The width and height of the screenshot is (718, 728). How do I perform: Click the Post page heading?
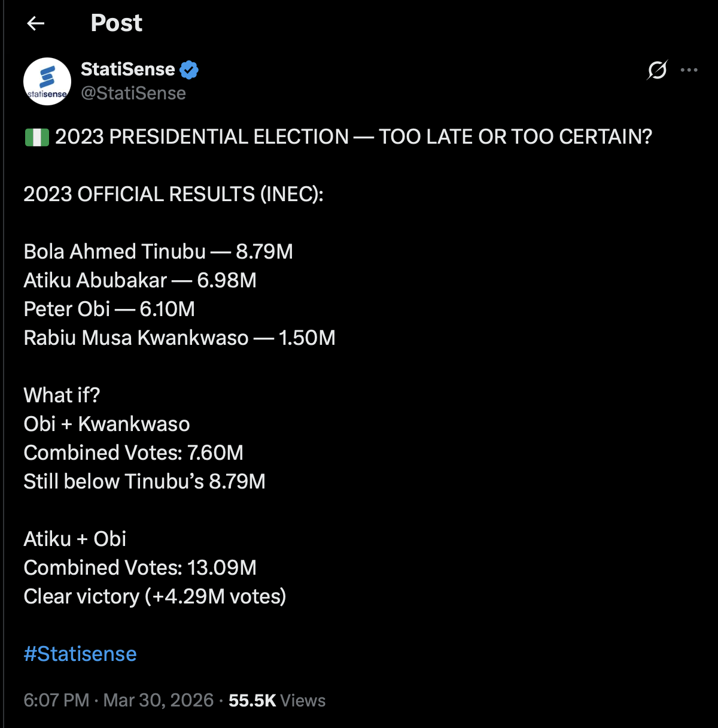pos(117,23)
